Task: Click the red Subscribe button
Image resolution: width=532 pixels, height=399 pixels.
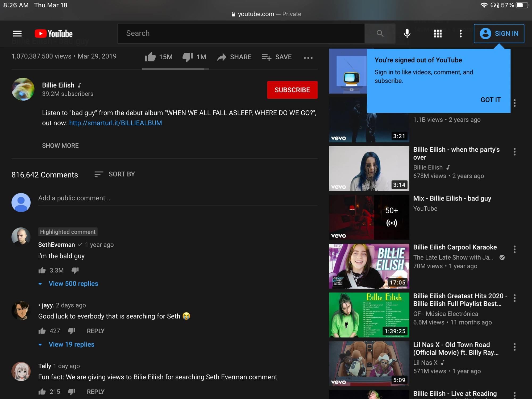Action: tap(292, 90)
